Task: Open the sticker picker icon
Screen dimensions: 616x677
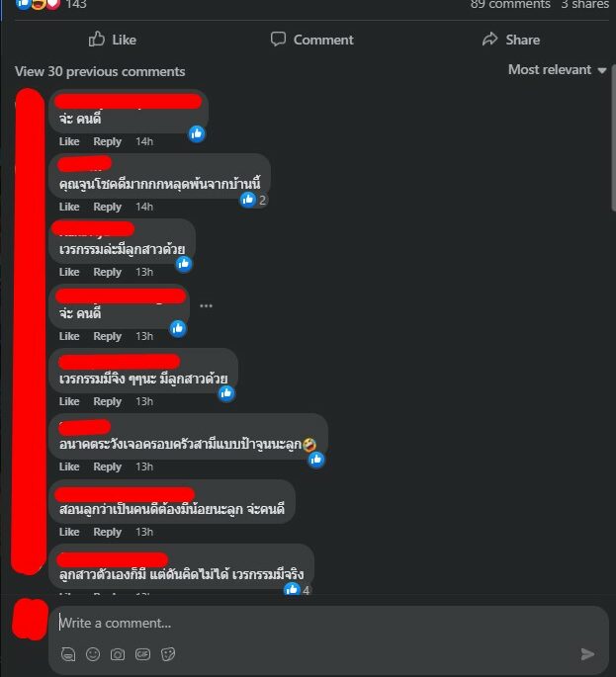Action: [168, 654]
